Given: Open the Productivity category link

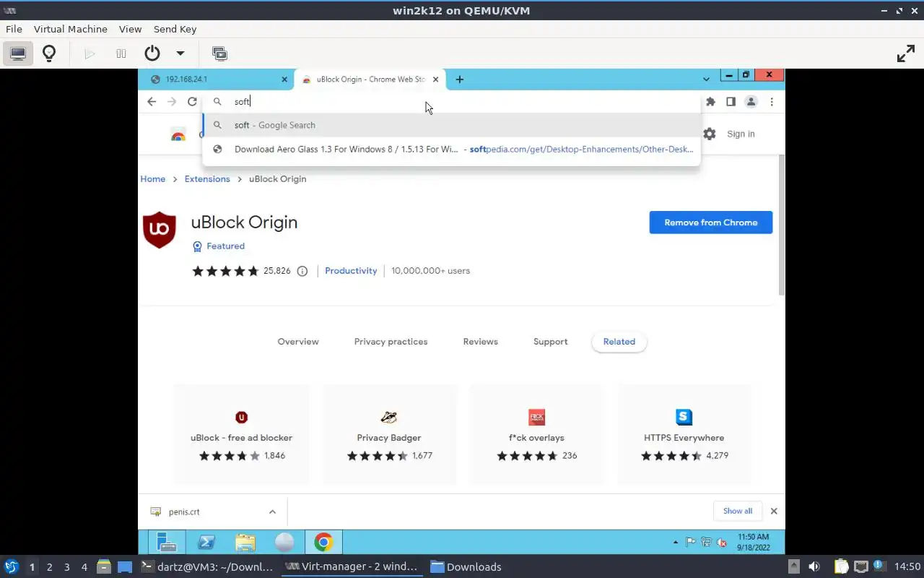Looking at the screenshot, I should click(x=351, y=271).
